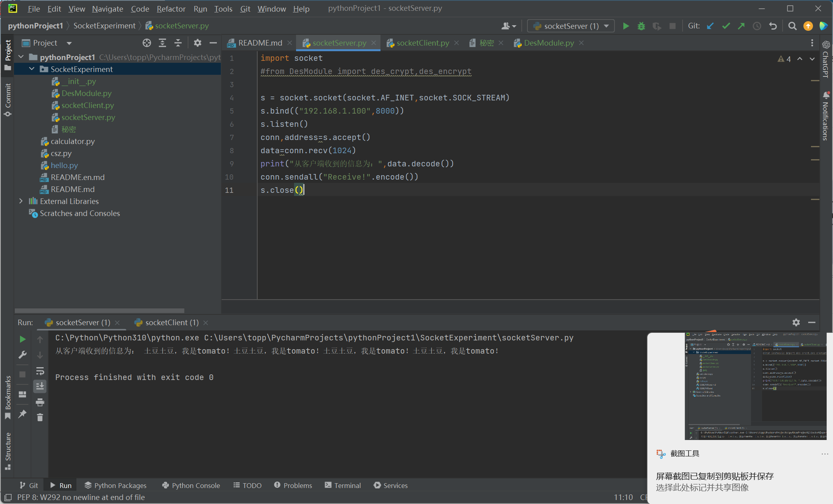Image resolution: width=833 pixels, height=504 pixels.
Task: Open the Refactor menu
Action: tap(171, 8)
